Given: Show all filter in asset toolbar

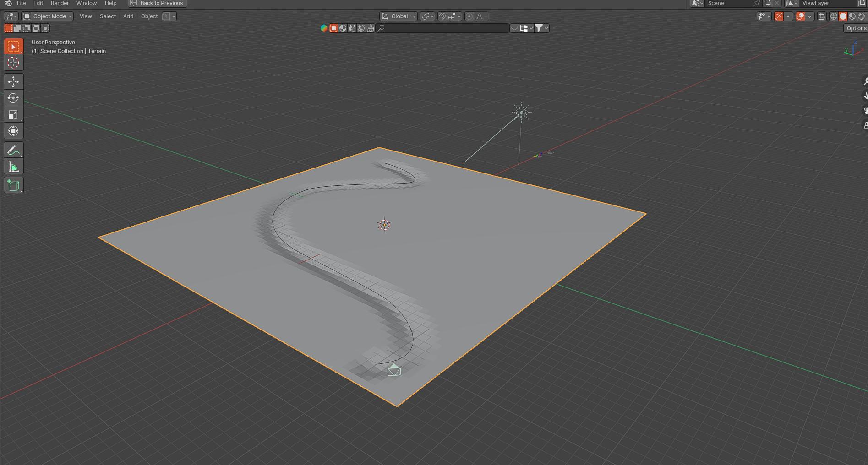Looking at the screenshot, I should click(x=324, y=28).
